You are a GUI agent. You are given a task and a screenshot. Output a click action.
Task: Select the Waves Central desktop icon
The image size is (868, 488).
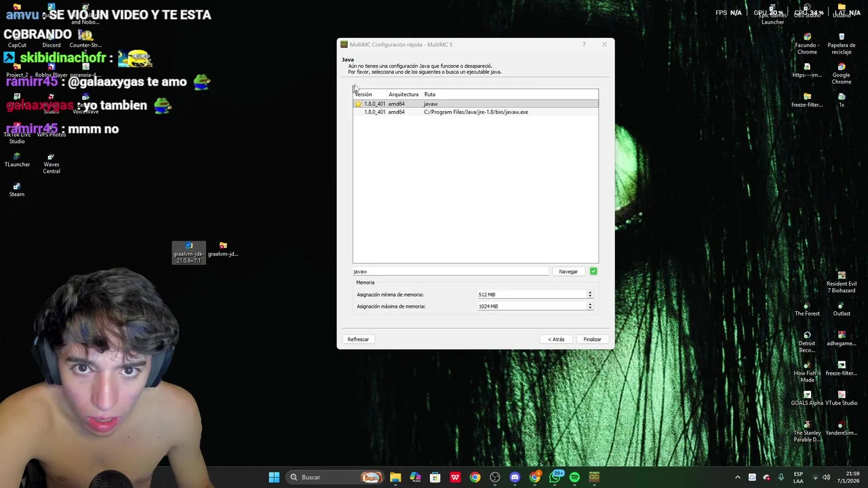point(52,163)
